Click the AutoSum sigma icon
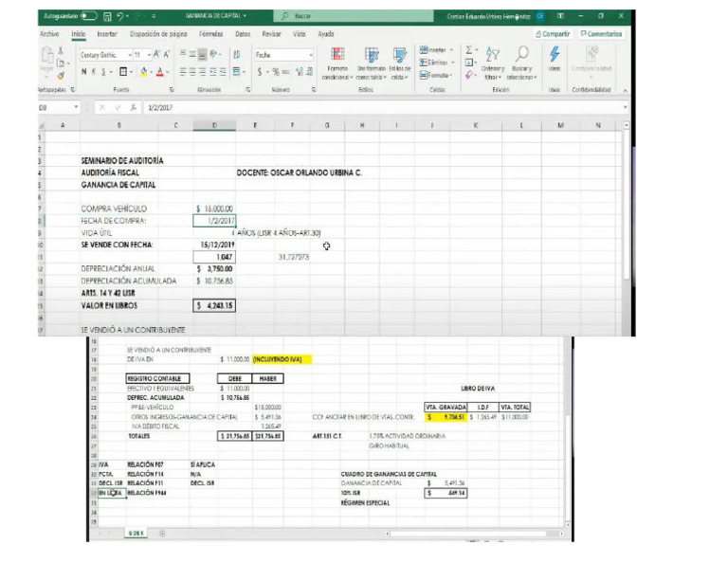 (469, 49)
